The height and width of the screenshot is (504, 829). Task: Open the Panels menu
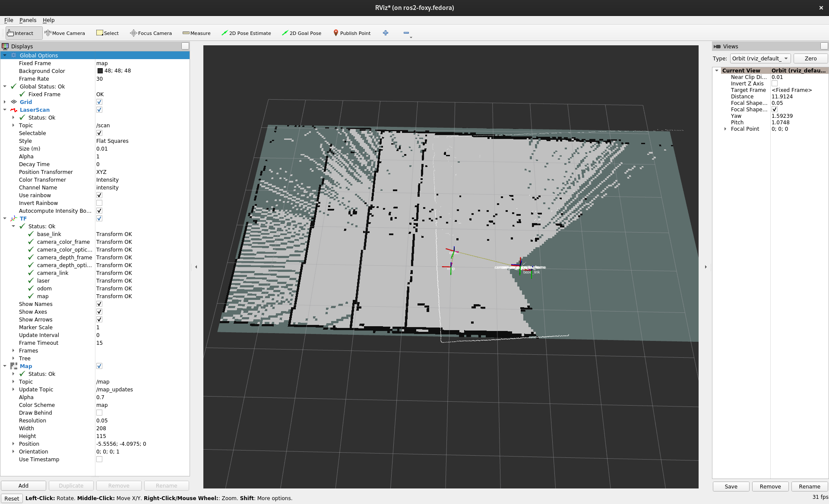28,20
